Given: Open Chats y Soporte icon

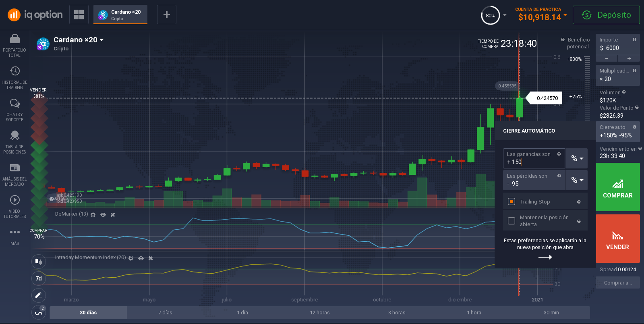Looking at the screenshot, I should coord(15,104).
